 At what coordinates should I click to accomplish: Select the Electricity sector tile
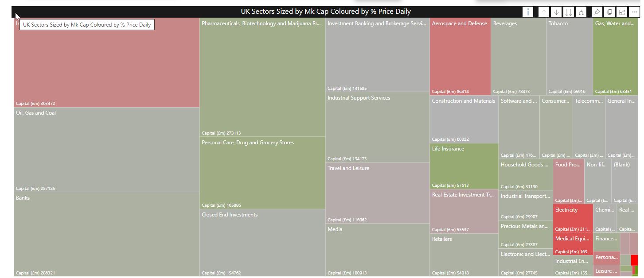coord(573,218)
